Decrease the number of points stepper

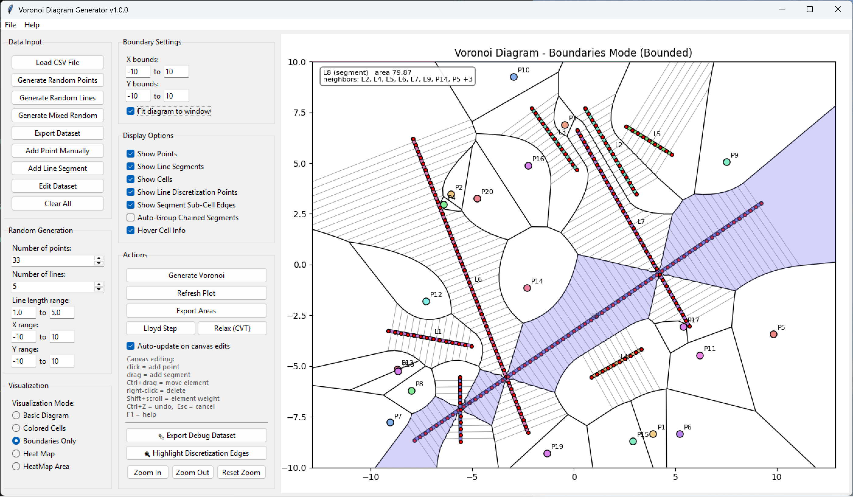99,263
